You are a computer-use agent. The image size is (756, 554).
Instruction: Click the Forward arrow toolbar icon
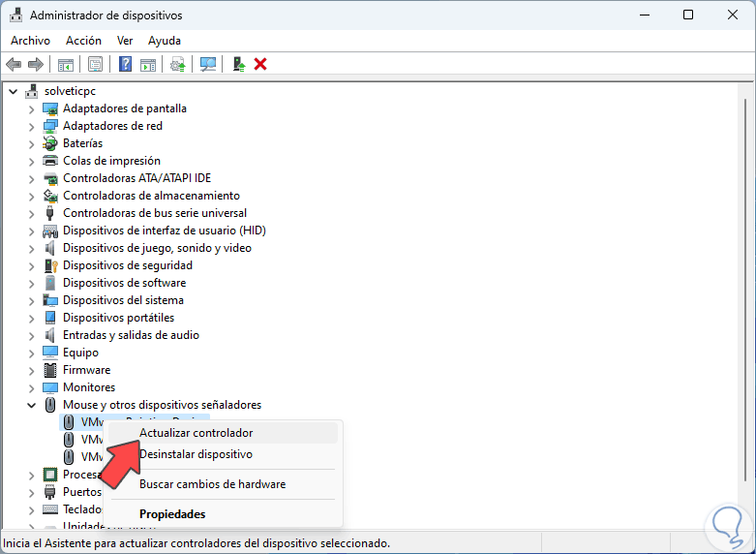point(36,64)
